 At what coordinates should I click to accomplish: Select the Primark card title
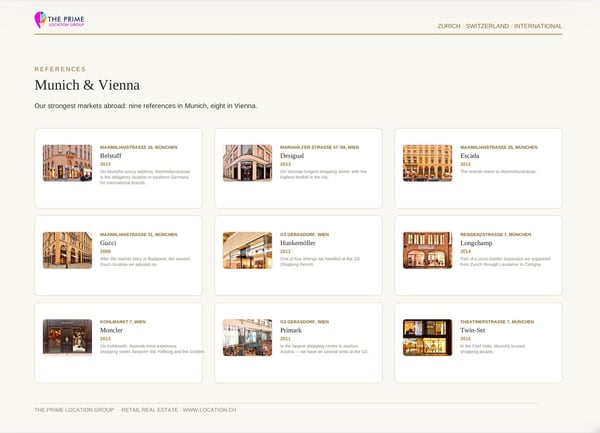291,330
